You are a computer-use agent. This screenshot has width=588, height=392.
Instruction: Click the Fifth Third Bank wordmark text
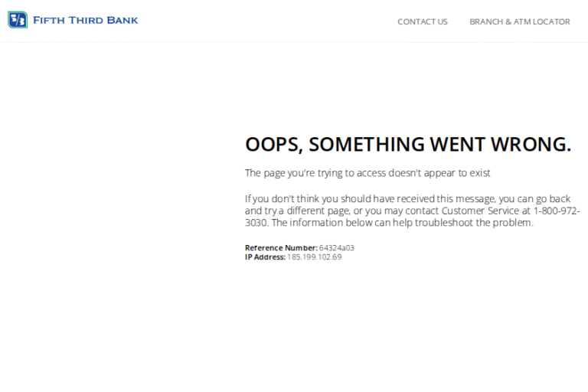[85, 20]
